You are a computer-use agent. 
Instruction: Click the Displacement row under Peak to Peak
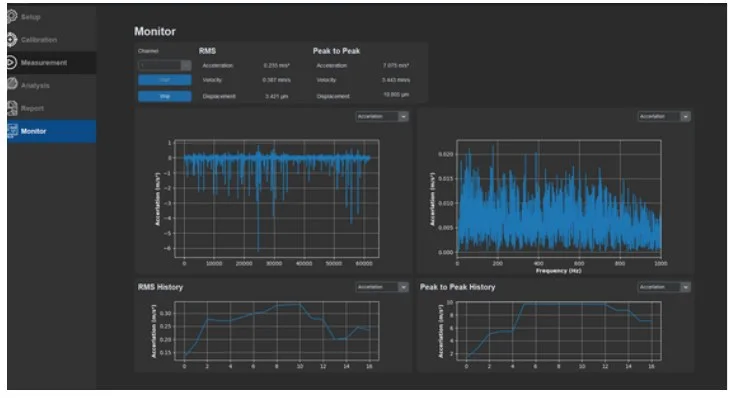click(x=363, y=96)
